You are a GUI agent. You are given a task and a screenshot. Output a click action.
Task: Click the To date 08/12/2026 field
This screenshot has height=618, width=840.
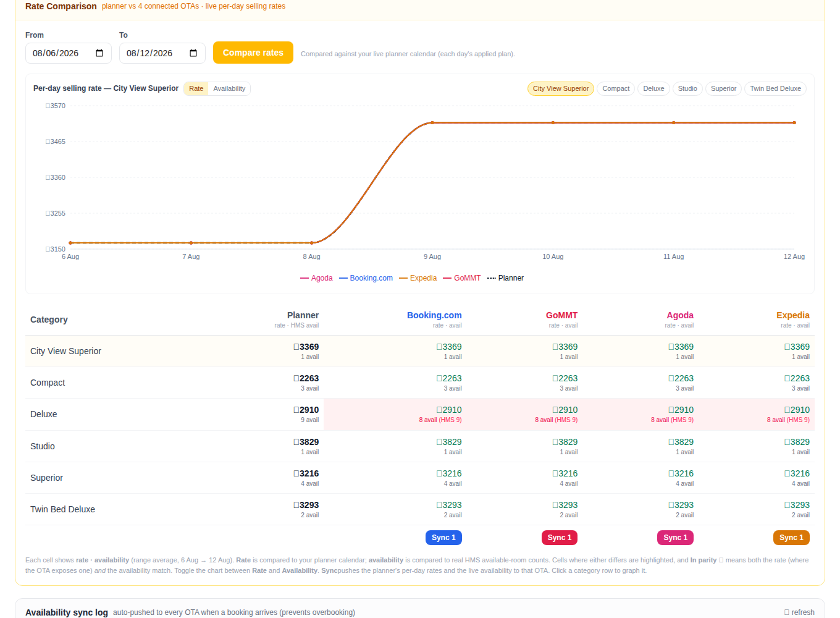tap(162, 53)
